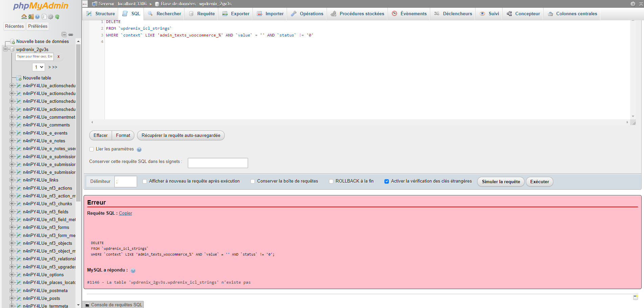Click the Récentes button
644x308 pixels.
pos(15,26)
